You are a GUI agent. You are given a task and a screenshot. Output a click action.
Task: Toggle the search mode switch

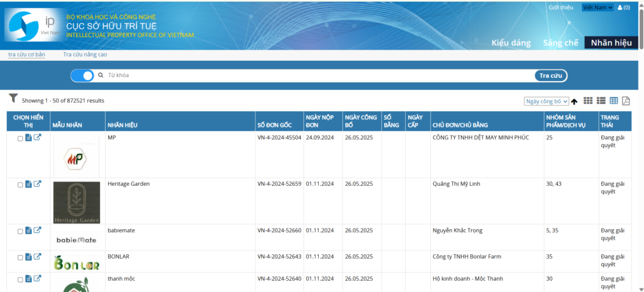click(x=82, y=75)
